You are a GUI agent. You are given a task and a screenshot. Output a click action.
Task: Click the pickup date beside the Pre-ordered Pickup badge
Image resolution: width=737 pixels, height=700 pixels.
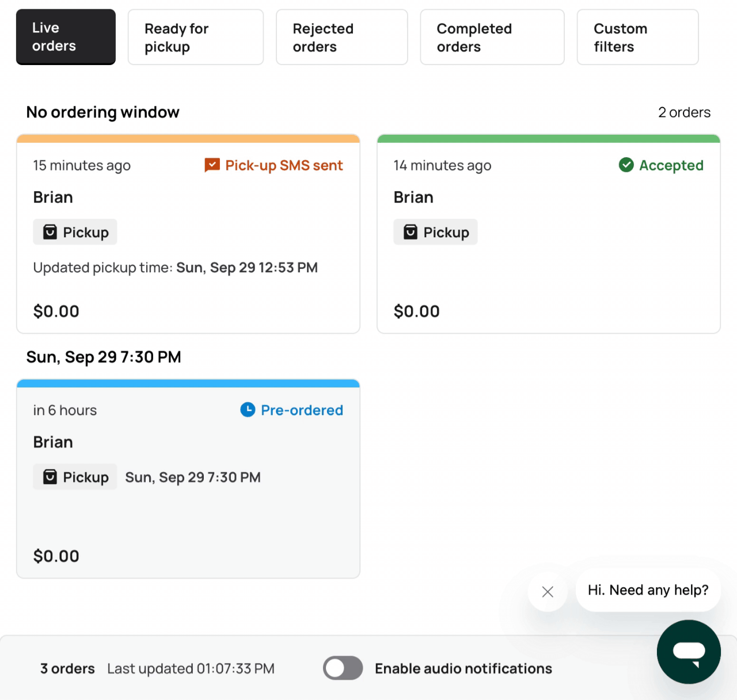point(193,477)
